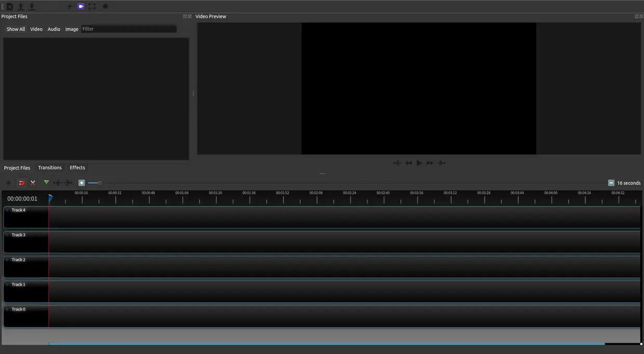The width and height of the screenshot is (644, 354).
Task: Click the Open Project upload-arrow icon
Action: 21,6
